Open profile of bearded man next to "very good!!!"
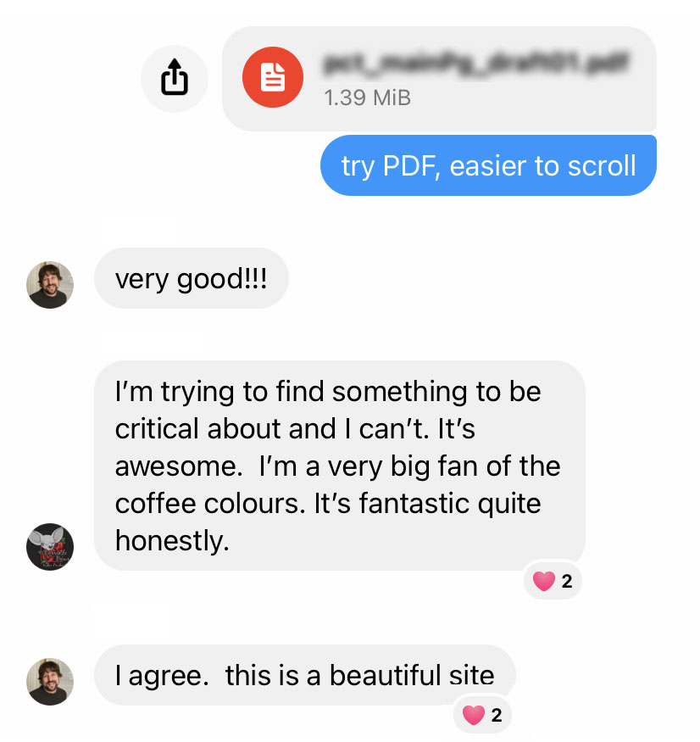 tap(50, 285)
